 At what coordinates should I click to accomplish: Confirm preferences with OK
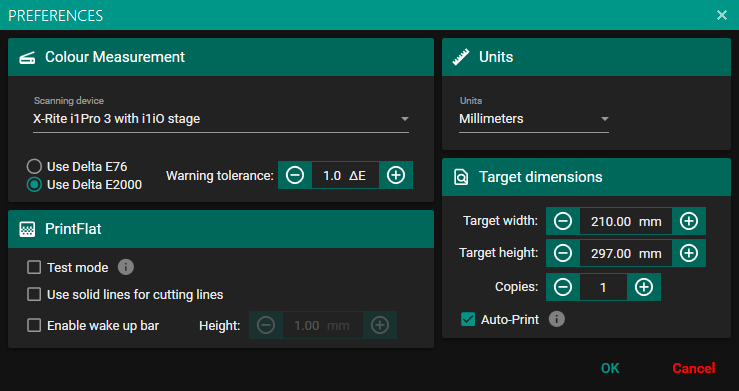610,368
